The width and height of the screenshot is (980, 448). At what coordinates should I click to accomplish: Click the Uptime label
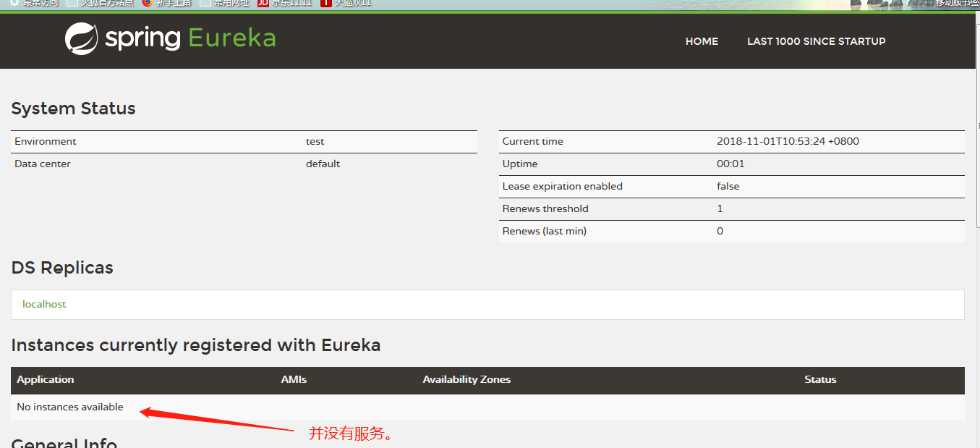pos(520,164)
